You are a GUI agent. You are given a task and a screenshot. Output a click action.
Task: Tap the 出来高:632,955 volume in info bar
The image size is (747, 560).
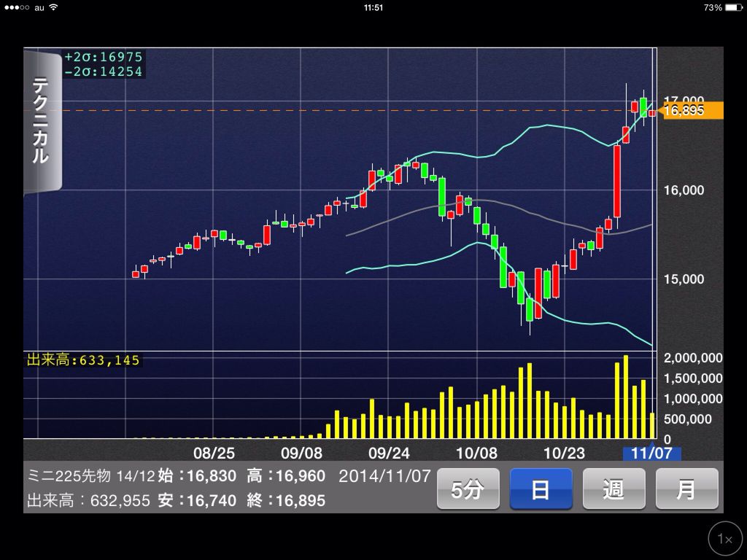pyautogui.click(x=88, y=500)
